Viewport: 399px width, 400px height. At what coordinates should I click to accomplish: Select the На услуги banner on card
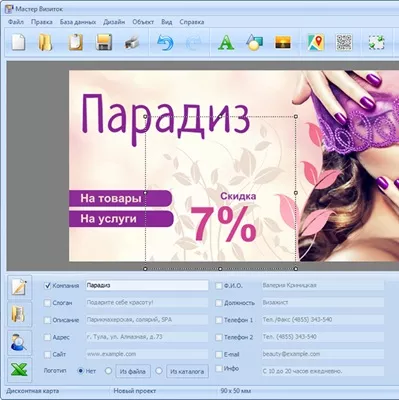(121, 219)
